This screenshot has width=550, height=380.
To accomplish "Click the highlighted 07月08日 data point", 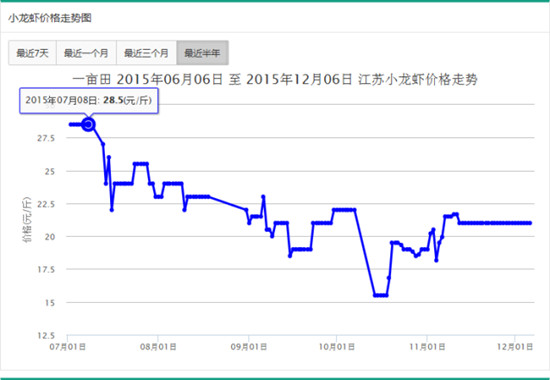I will pos(88,125).
